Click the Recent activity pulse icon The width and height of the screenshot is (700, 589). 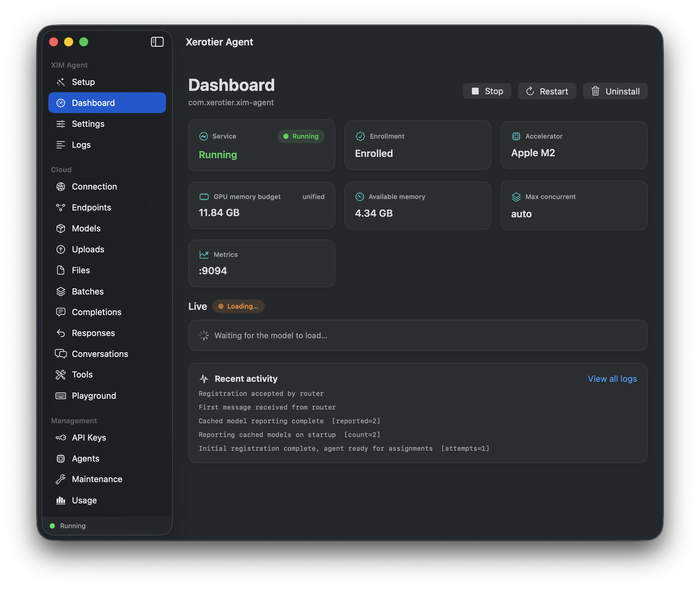204,379
